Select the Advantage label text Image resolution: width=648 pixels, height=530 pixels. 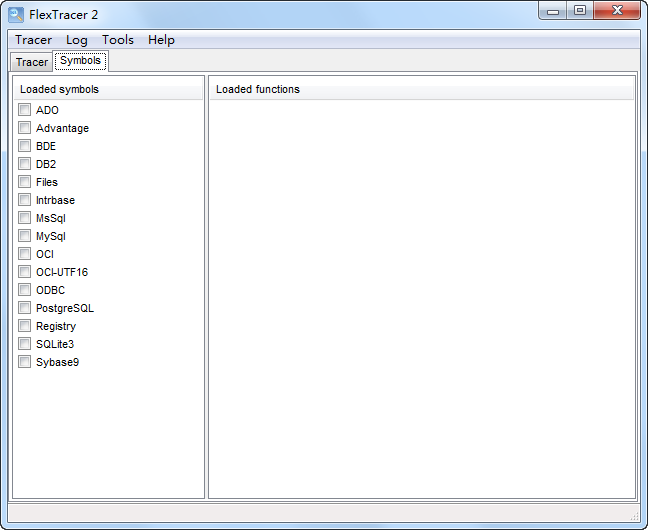[62, 129]
